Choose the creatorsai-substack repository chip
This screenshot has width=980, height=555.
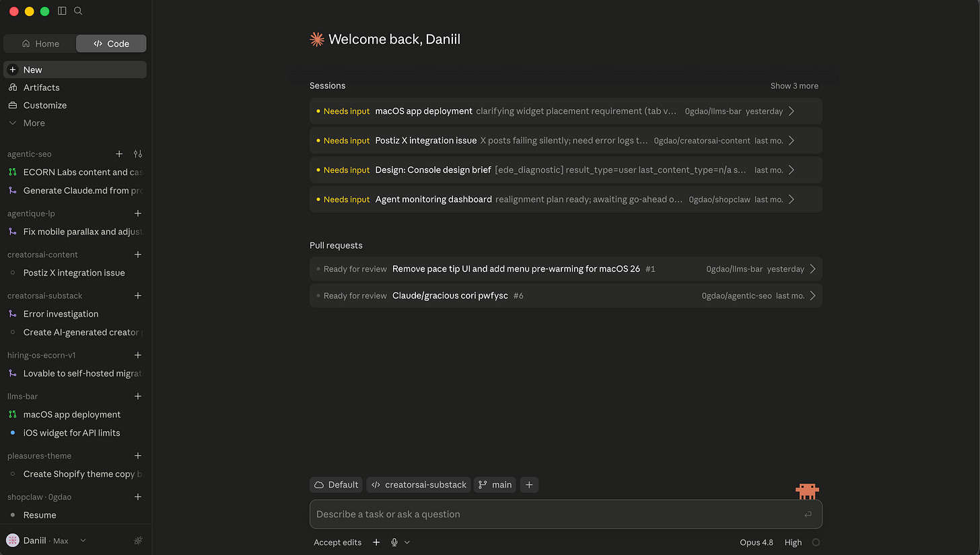[419, 485]
